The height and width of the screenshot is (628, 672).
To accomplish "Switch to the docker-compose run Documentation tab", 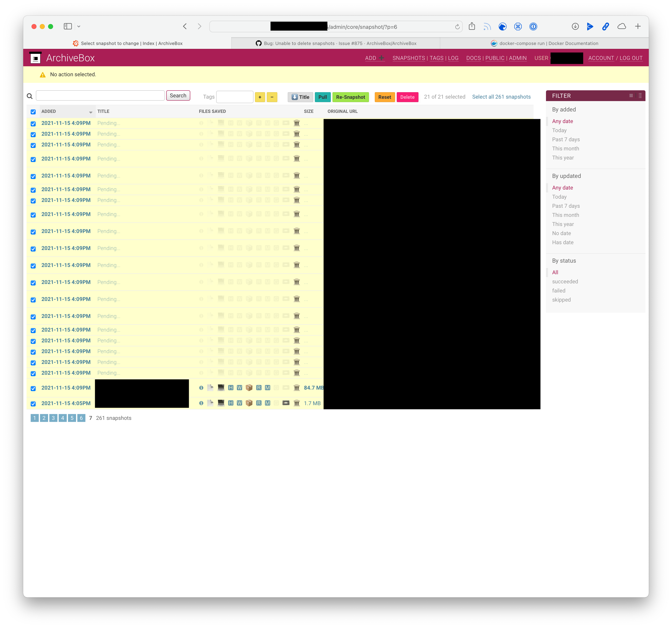I will pos(544,43).
